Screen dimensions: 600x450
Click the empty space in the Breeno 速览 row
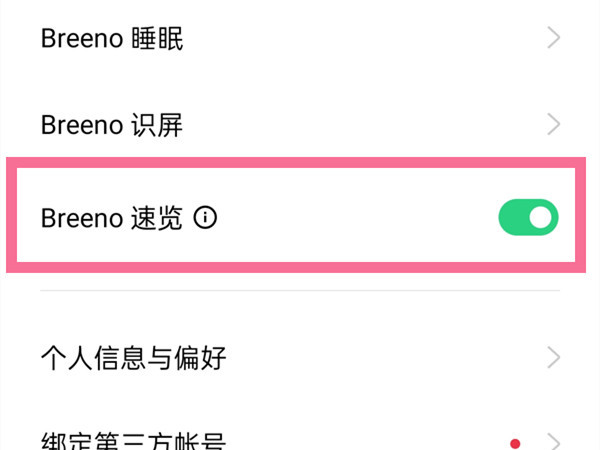tap(350, 219)
